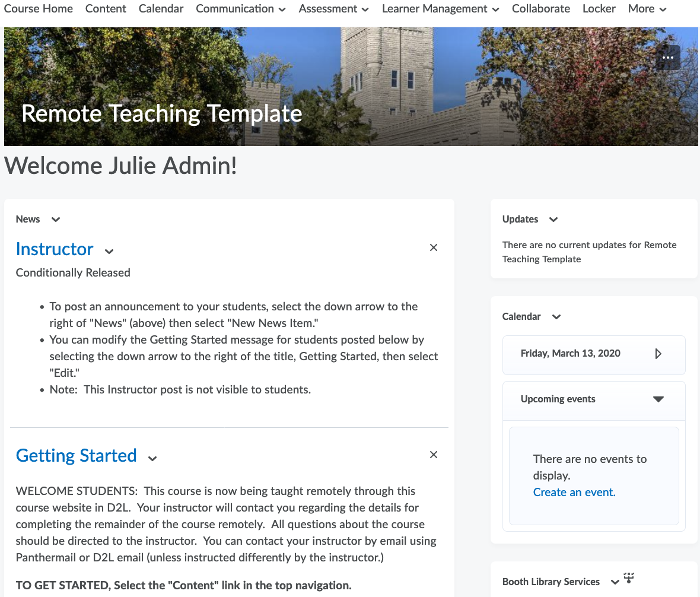Open the Getting Started actions dropdown
The width and height of the screenshot is (700, 597).
coord(152,458)
